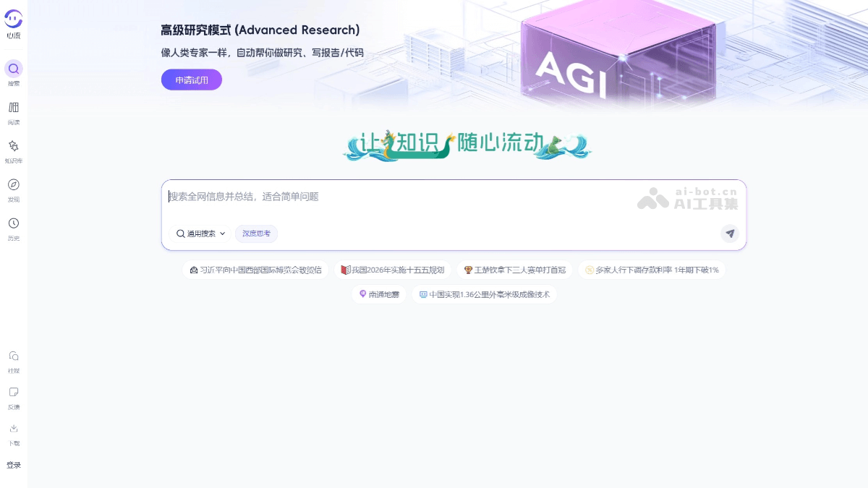The height and width of the screenshot is (488, 868).
Task: Open 王楚钦拿下三人赛单打首冠 hot topic
Action: pyautogui.click(x=516, y=269)
